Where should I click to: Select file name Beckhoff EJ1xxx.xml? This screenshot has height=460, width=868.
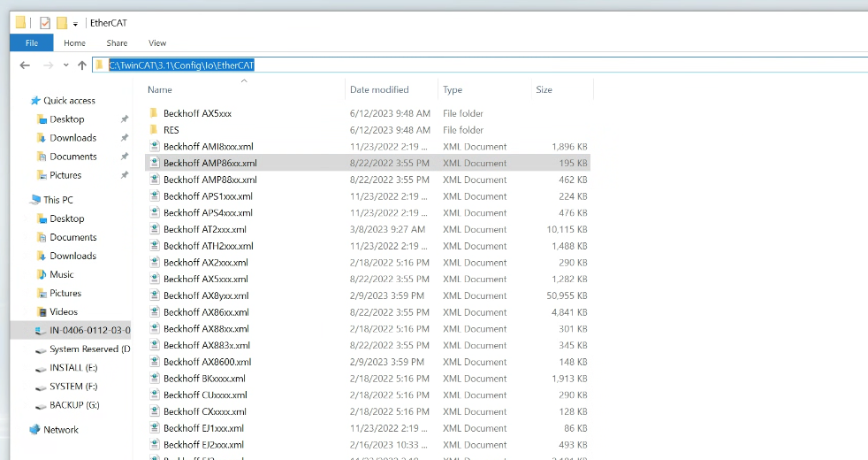(x=203, y=428)
